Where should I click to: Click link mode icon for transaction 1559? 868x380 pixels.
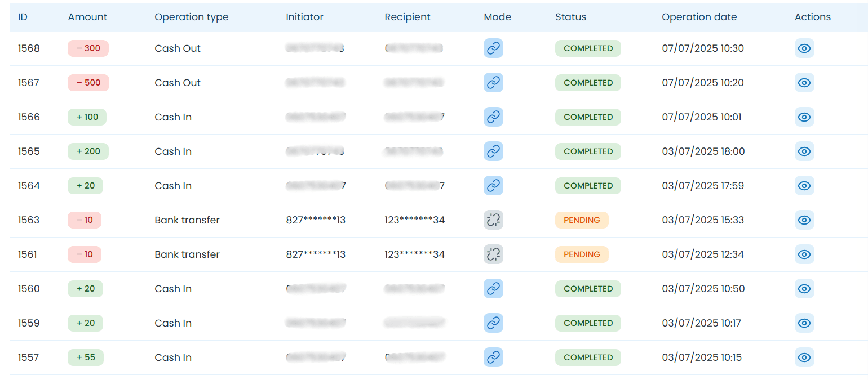493,323
